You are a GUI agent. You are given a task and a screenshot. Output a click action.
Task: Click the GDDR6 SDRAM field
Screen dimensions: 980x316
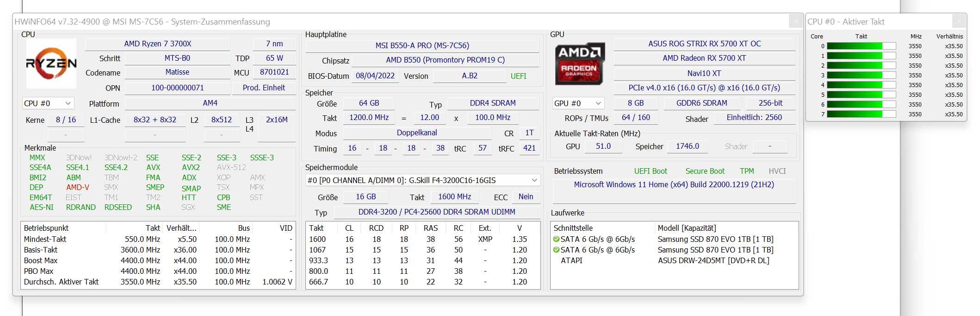tap(701, 103)
